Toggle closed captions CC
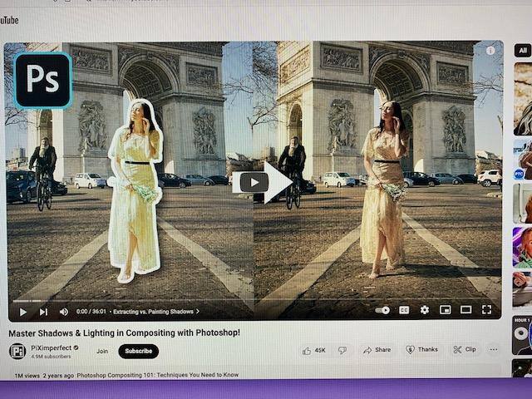Viewport: 532px width, 399px height. tap(404, 310)
